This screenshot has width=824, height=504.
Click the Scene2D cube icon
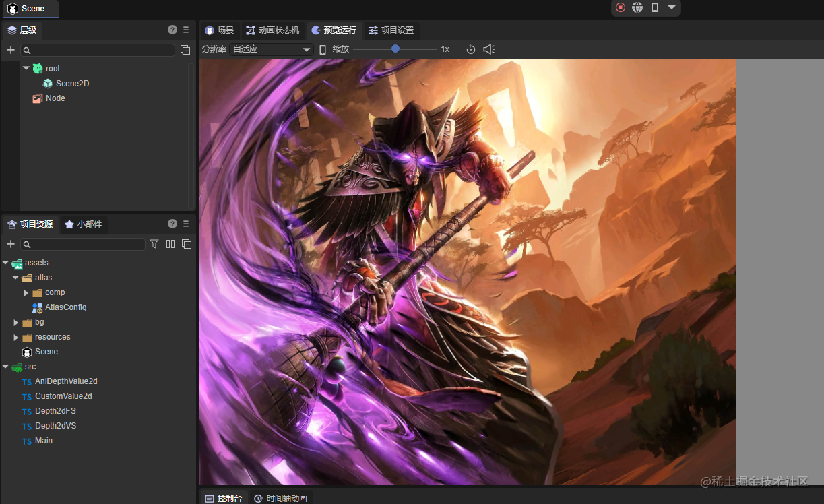tap(48, 84)
